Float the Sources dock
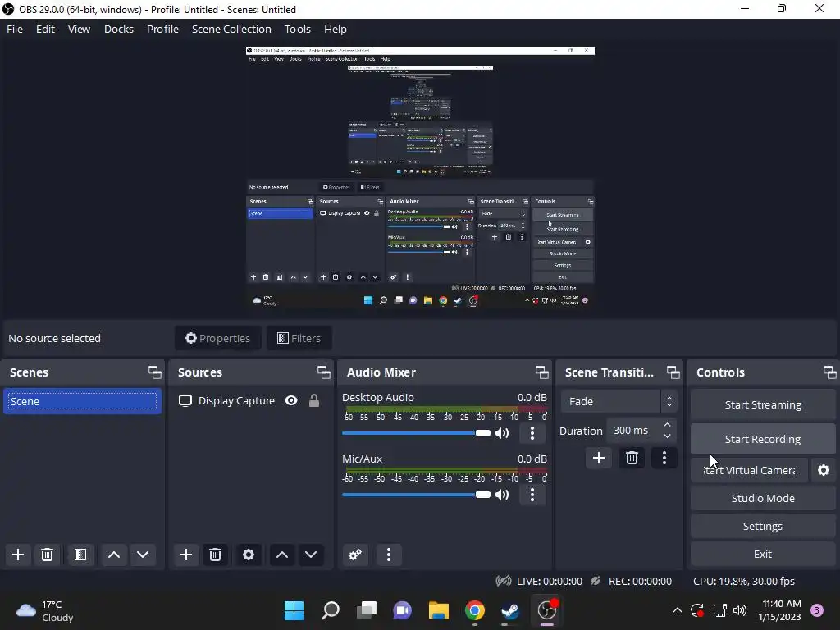The height and width of the screenshot is (630, 840). pos(323,372)
